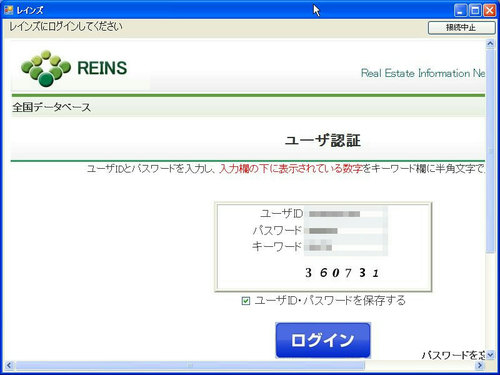Viewport: 500px width, 375px height.
Task: Focus the パスワード input field
Action: click(345, 231)
